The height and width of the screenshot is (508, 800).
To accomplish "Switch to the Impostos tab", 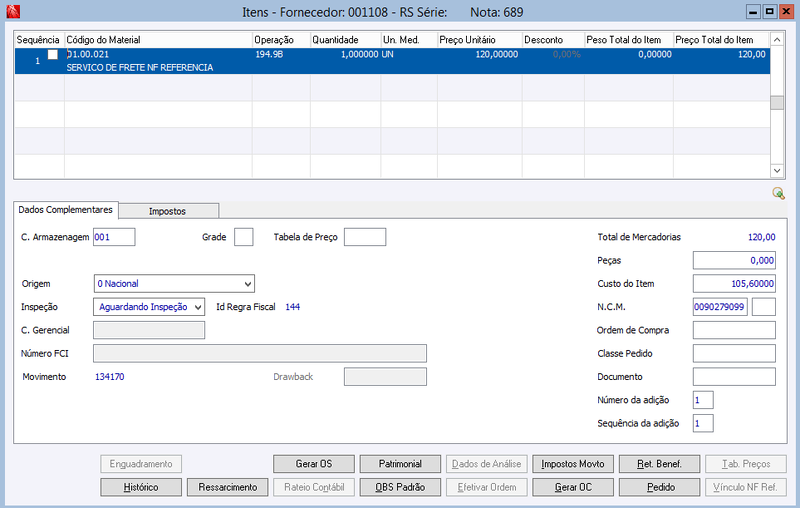I will pyautogui.click(x=167, y=211).
